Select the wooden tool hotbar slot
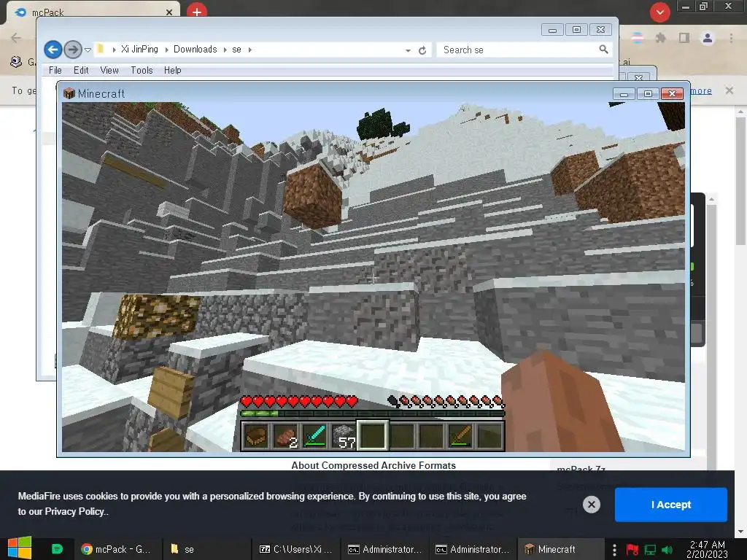 tap(461, 436)
